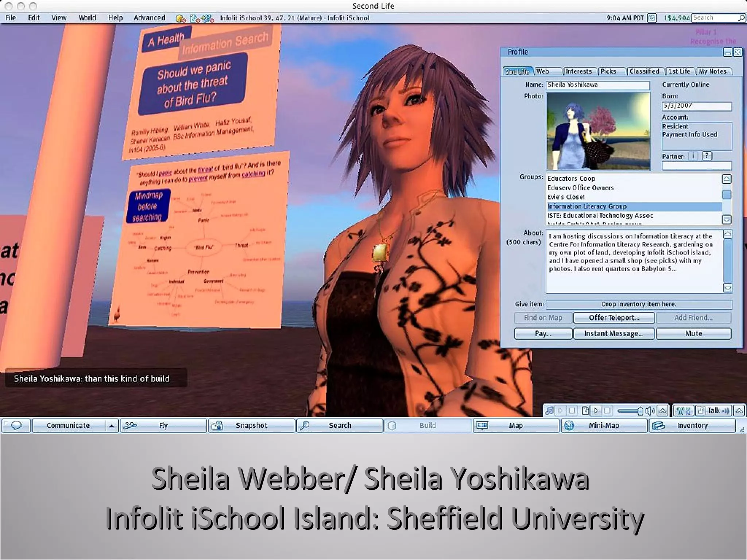747x560 pixels.
Task: Open the world Map from the toolbar
Action: pyautogui.click(x=516, y=425)
